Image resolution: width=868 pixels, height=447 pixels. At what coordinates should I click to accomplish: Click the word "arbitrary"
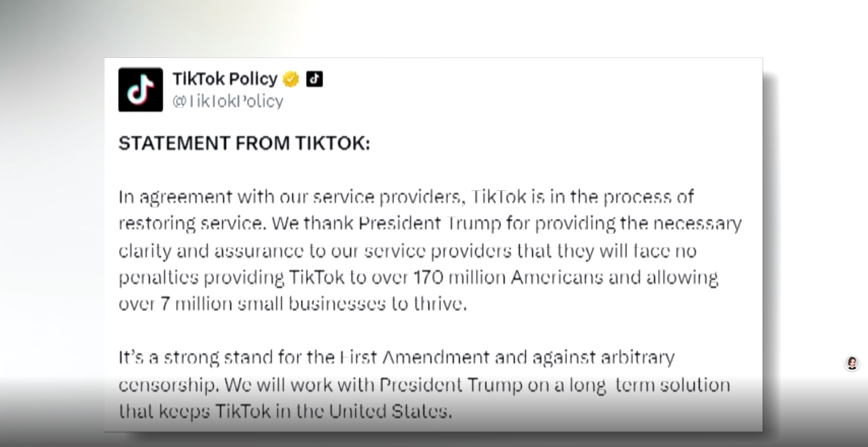click(638, 357)
